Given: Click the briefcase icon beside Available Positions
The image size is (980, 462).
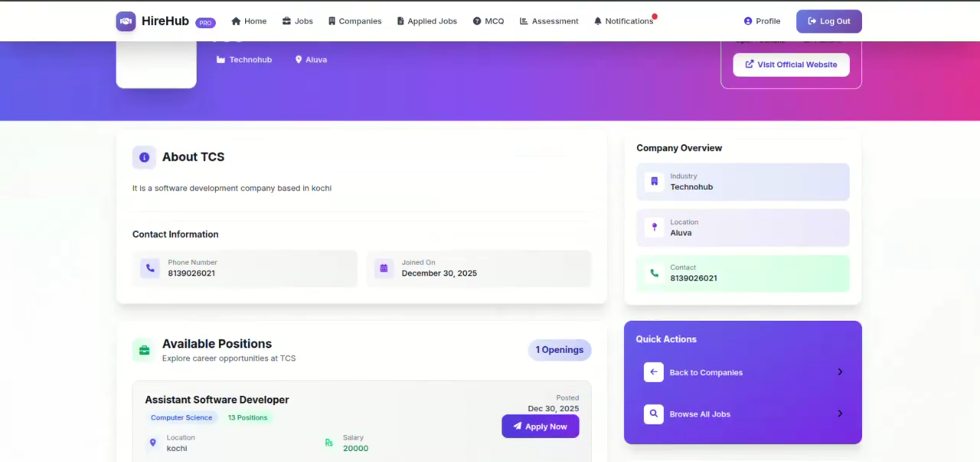Looking at the screenshot, I should (x=144, y=350).
